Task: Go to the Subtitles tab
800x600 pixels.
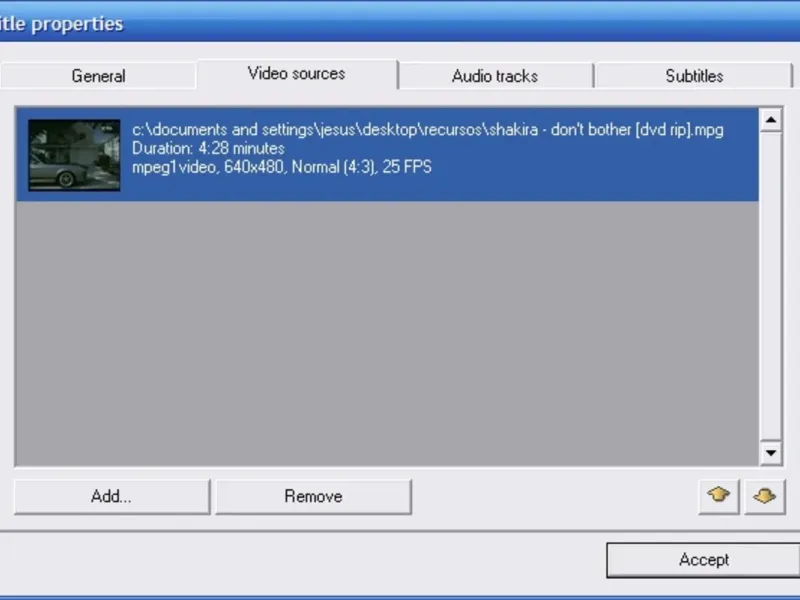Action: (694, 76)
